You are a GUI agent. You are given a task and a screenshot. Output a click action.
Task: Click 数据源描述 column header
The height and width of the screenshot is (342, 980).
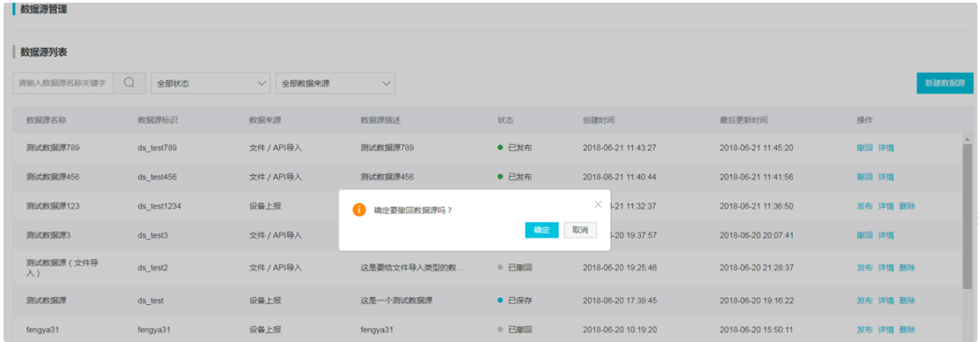pos(381,119)
